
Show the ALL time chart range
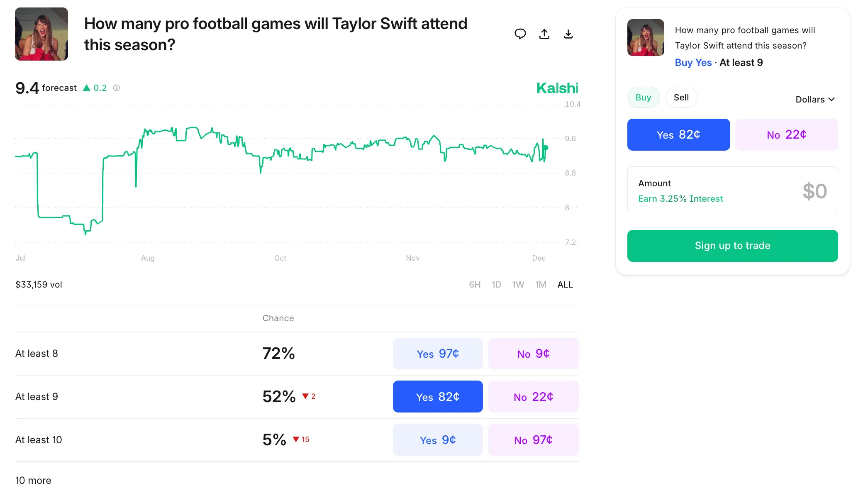(565, 285)
